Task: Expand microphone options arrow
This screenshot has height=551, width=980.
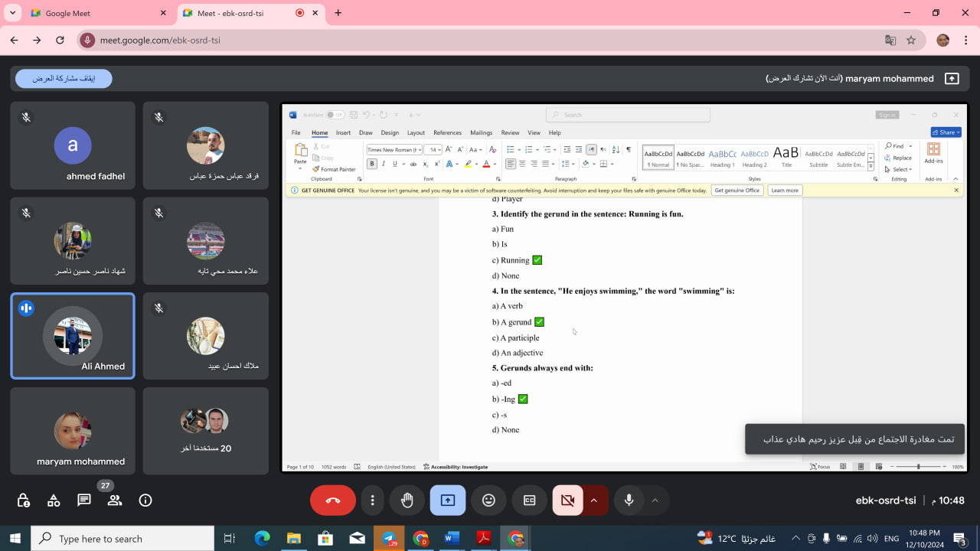Action: click(655, 500)
